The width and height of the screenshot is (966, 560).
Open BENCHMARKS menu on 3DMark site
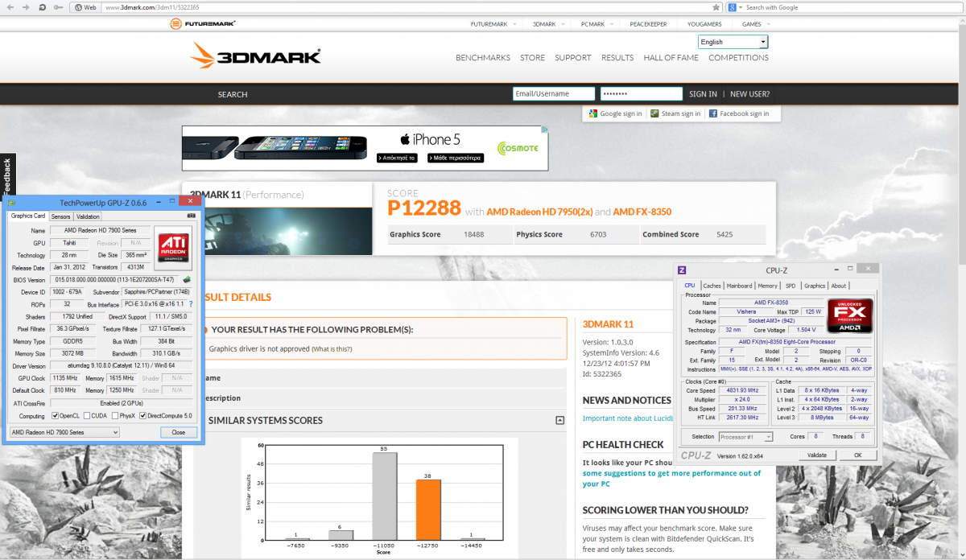click(x=483, y=58)
